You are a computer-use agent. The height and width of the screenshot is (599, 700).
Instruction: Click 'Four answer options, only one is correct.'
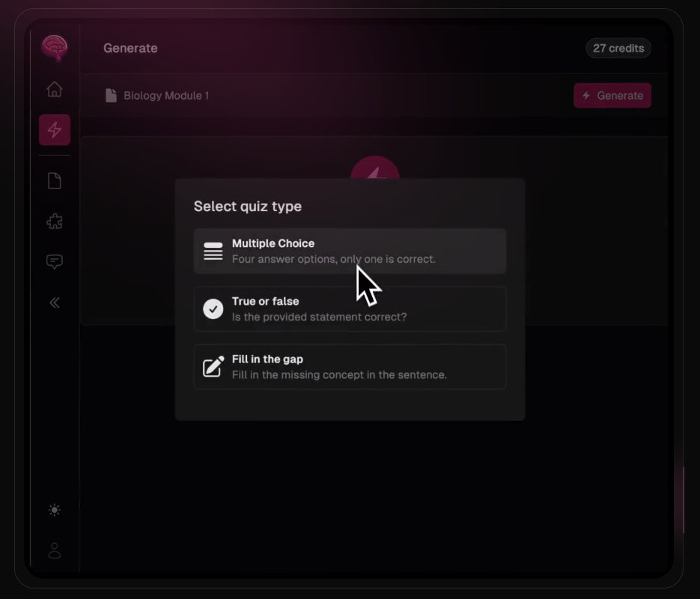tap(333, 259)
